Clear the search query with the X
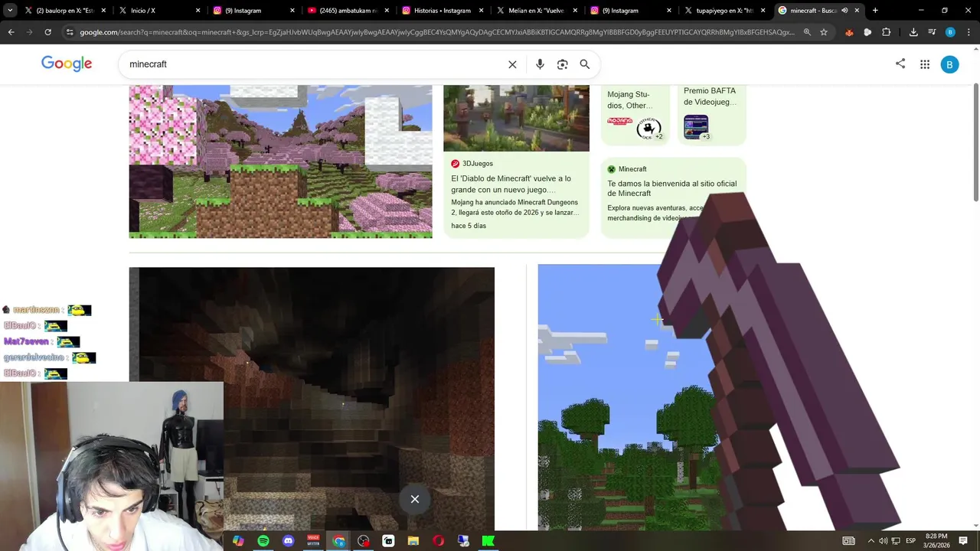Viewport: 980px width, 551px height. pyautogui.click(x=512, y=64)
